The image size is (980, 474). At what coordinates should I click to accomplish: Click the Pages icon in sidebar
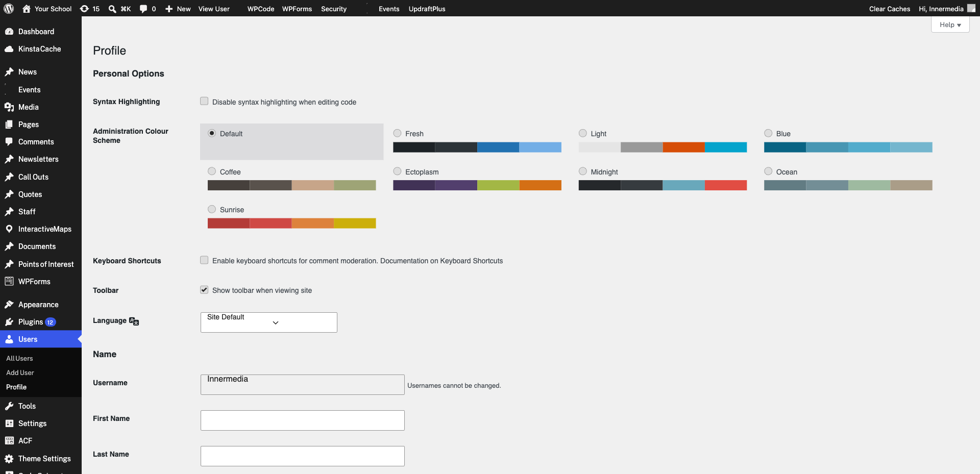(x=9, y=124)
